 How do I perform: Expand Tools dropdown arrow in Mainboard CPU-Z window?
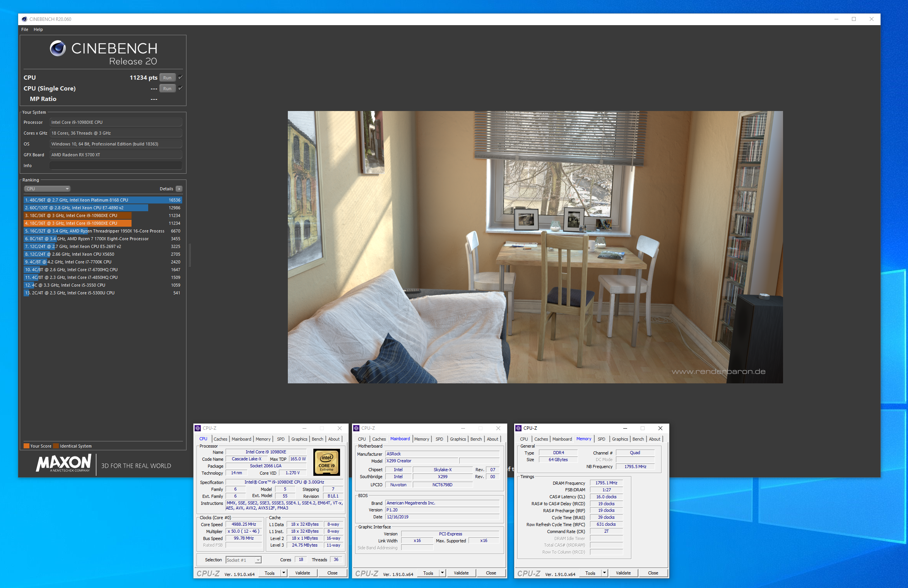[x=442, y=573]
